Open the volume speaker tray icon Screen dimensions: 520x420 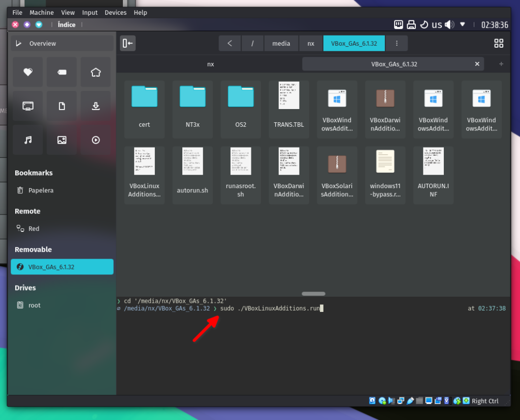coord(449,24)
